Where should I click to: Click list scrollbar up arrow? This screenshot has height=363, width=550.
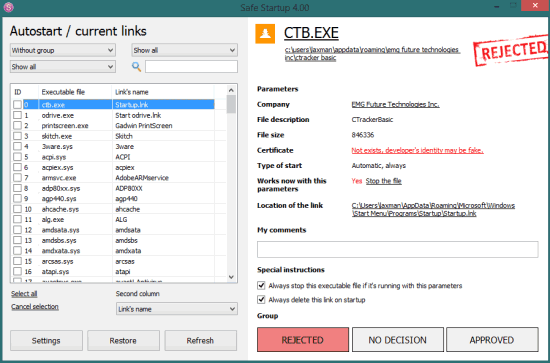point(231,90)
